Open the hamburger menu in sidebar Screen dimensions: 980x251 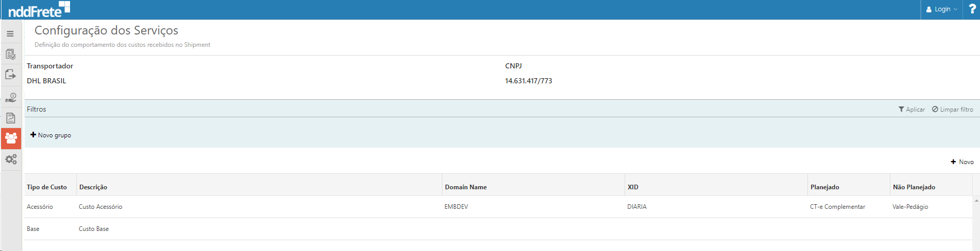pyautogui.click(x=10, y=33)
